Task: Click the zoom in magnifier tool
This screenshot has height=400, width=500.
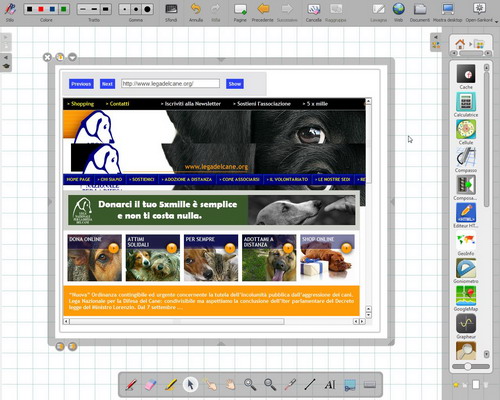Action: (x=250, y=385)
